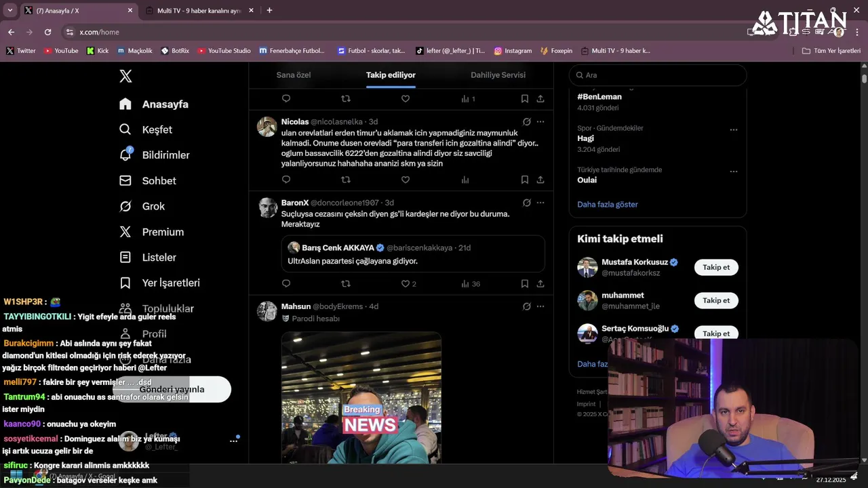View BaronX's tweet analytics showing 36

471,283
